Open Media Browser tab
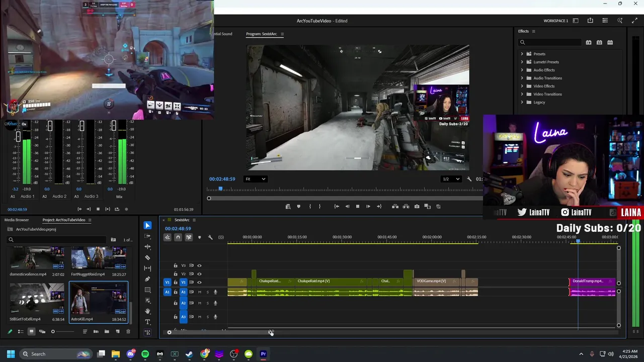Image resolution: width=644 pixels, height=362 pixels. point(17,220)
